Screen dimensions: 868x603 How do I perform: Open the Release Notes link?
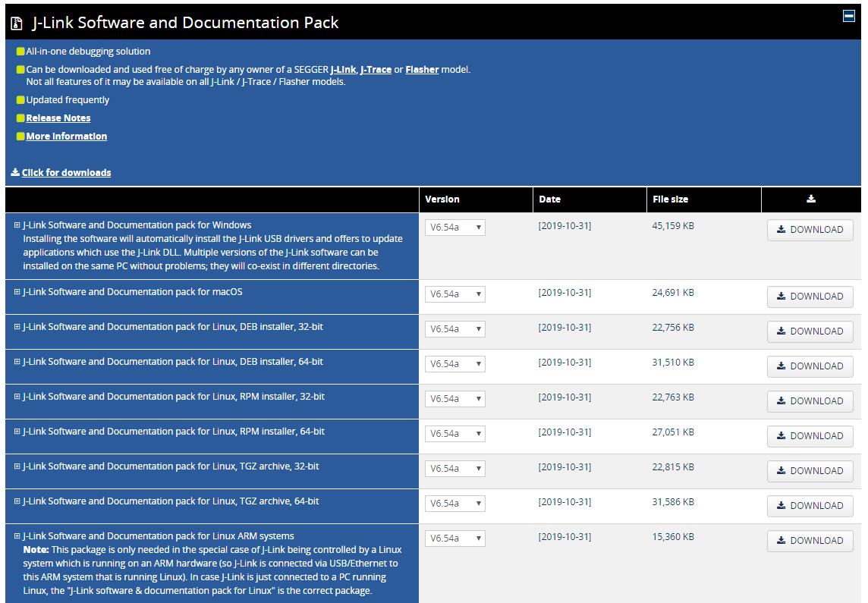pos(58,118)
